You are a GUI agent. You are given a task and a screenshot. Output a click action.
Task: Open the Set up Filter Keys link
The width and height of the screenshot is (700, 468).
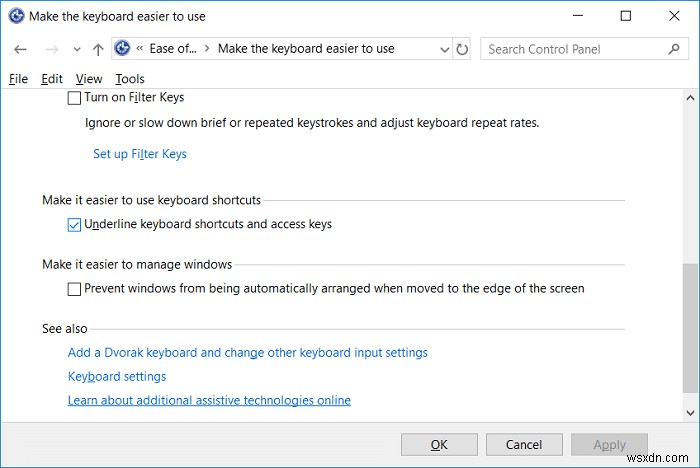tap(140, 154)
